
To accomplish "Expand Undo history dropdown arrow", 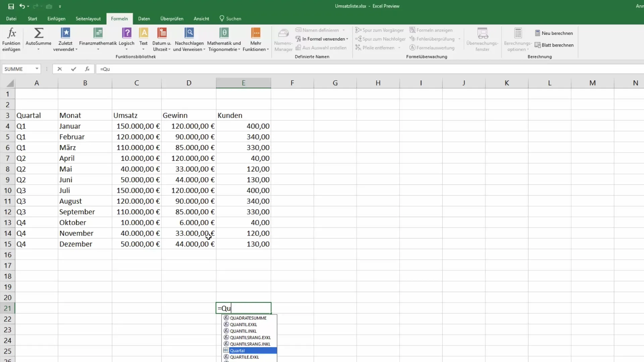I will tap(28, 6).
